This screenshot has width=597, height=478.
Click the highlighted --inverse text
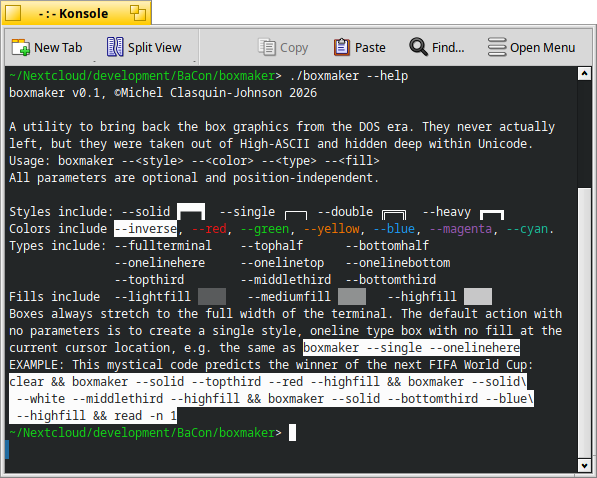coord(145,229)
